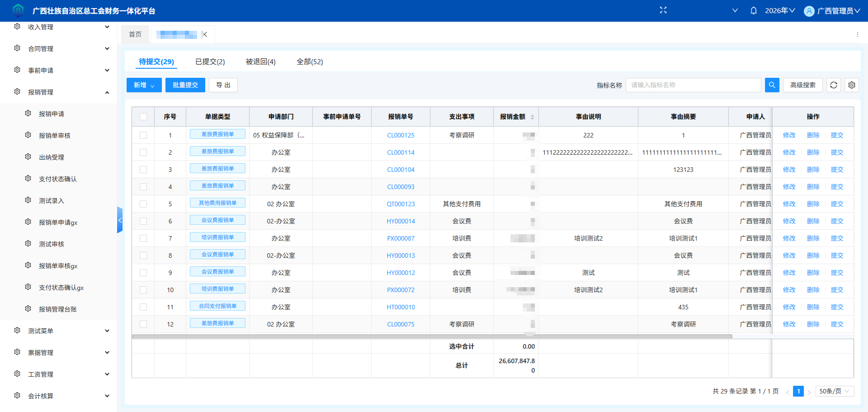This screenshot has height=412, width=868.
Task: Click the user avatar icon
Action: (x=809, y=11)
